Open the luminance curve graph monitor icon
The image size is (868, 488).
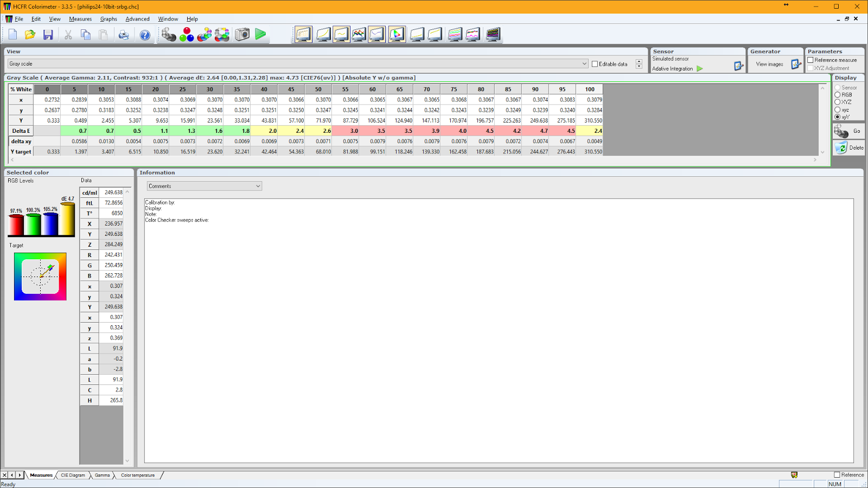[x=323, y=35]
